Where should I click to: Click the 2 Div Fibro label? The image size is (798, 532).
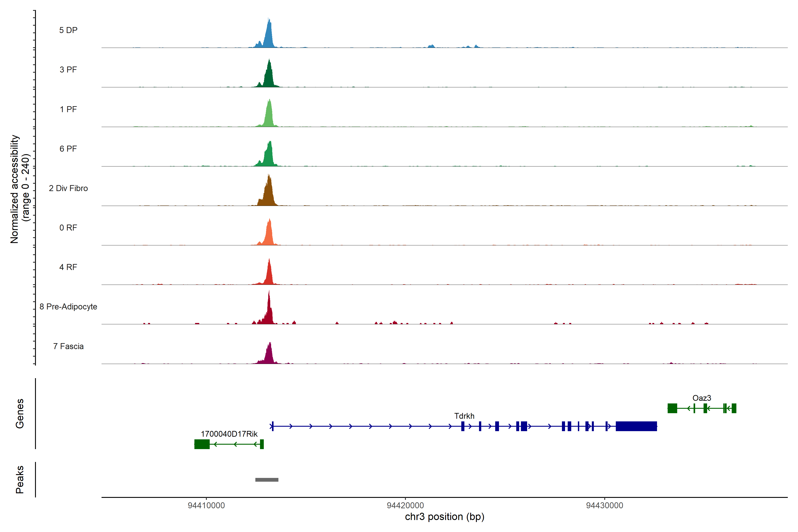point(68,188)
